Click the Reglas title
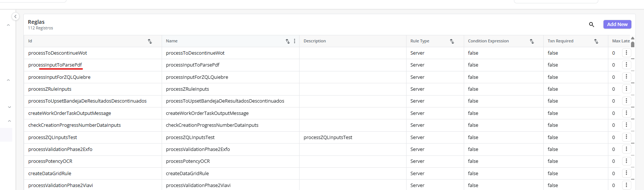The image size is (644, 190). click(36, 22)
